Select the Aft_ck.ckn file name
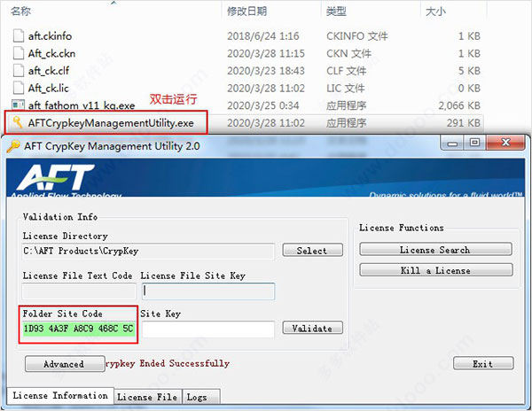 click(51, 53)
